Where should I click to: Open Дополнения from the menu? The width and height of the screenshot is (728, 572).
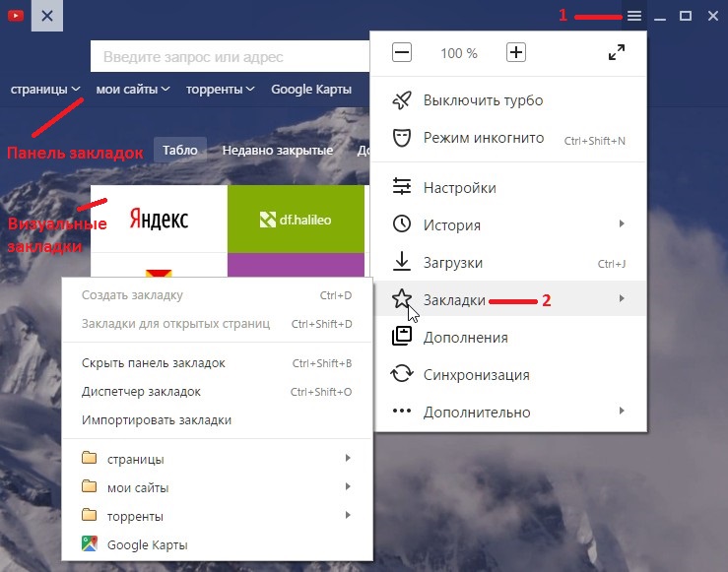510,338
